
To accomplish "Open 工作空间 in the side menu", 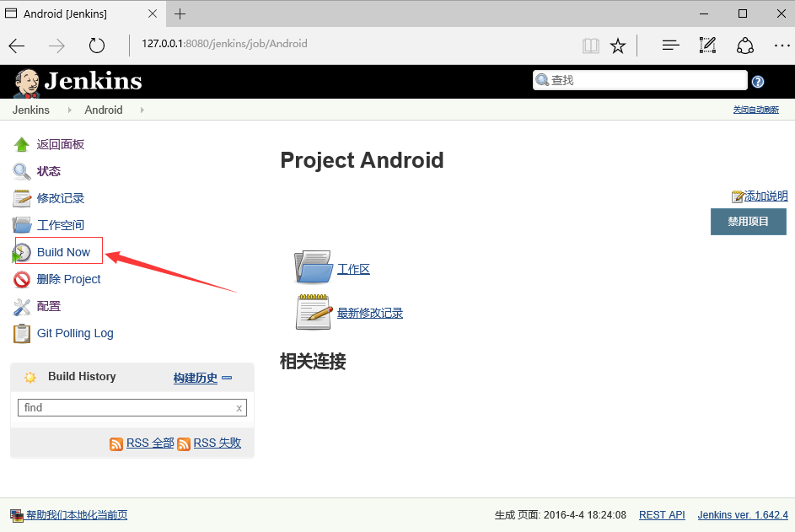I will click(x=61, y=225).
